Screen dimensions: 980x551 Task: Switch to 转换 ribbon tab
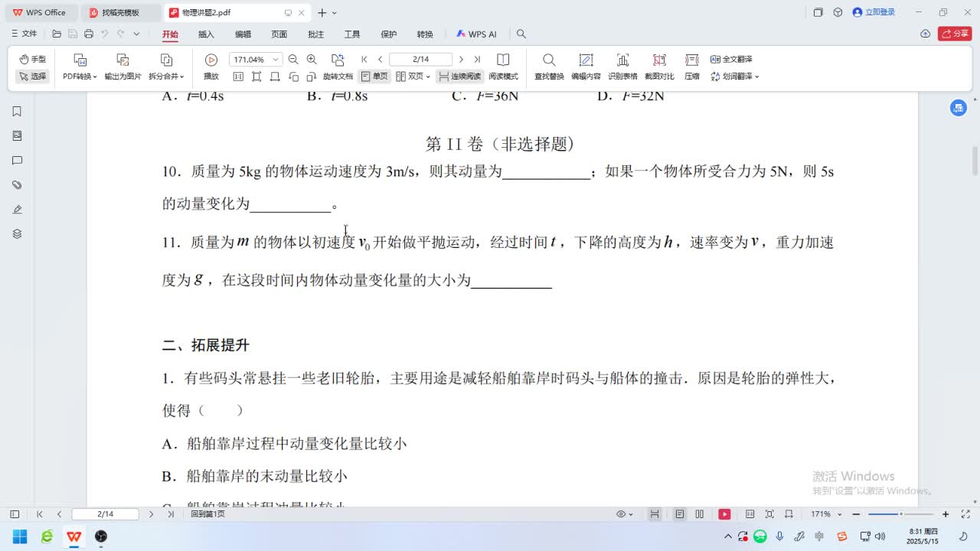[x=425, y=34]
